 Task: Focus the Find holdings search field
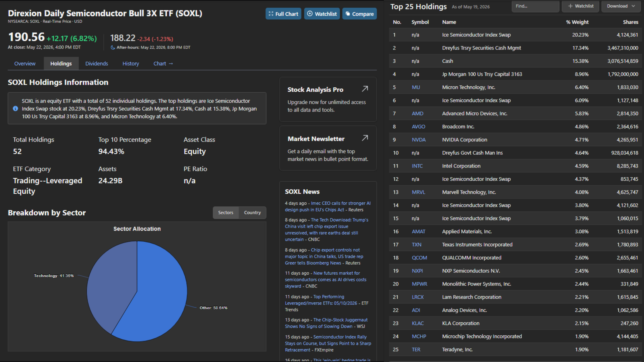pos(535,6)
